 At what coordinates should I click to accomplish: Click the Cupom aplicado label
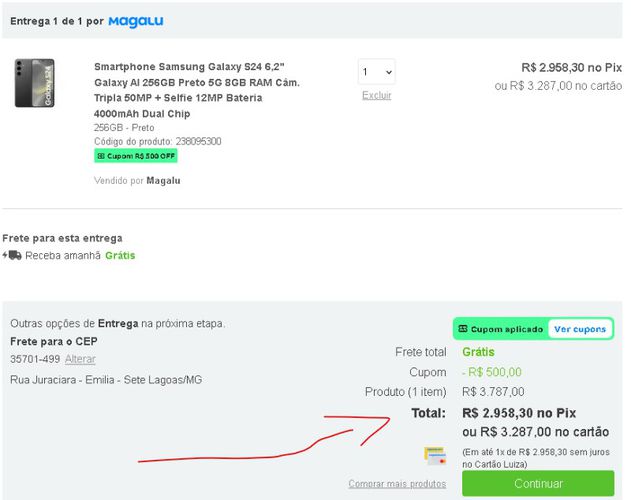[507, 329]
